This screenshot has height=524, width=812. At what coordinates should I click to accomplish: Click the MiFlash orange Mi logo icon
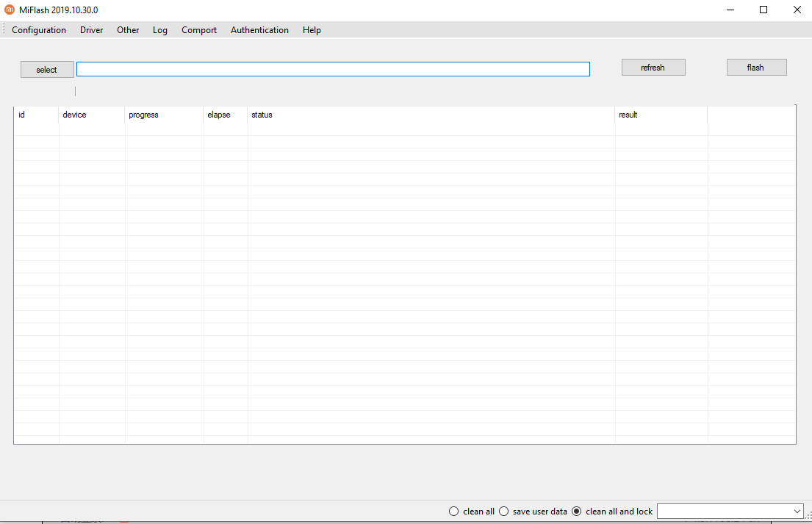10,10
